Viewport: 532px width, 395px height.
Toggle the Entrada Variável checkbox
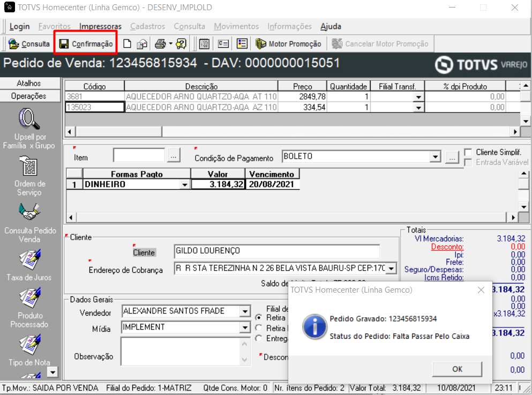[x=468, y=162]
